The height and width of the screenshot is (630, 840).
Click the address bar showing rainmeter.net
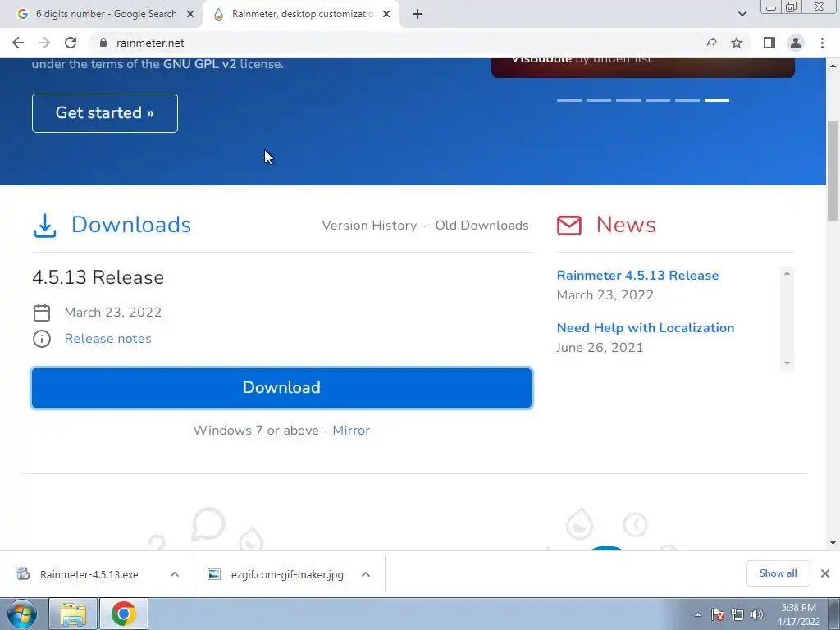click(394, 43)
